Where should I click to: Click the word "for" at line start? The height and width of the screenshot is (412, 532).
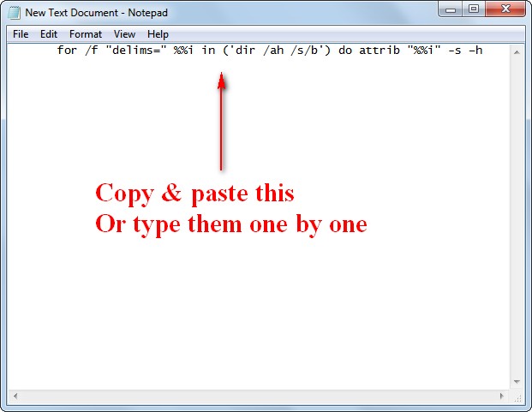[x=67, y=51]
